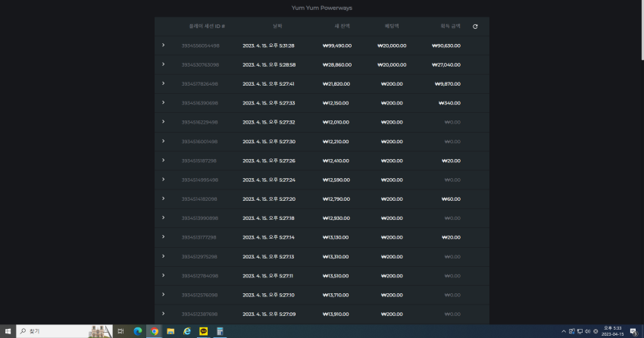644x338 pixels.
Task: Open Internet Explorer from taskbar
Action: tap(187, 331)
